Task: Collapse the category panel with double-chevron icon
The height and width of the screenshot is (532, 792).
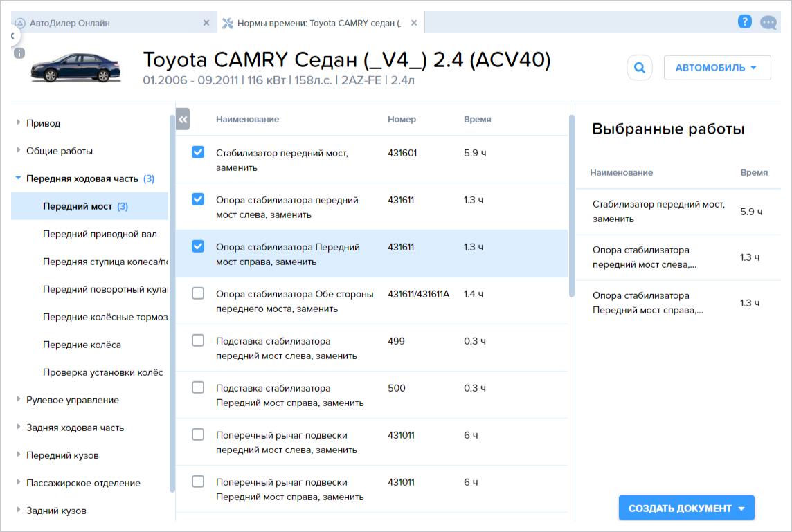Action: coord(183,119)
